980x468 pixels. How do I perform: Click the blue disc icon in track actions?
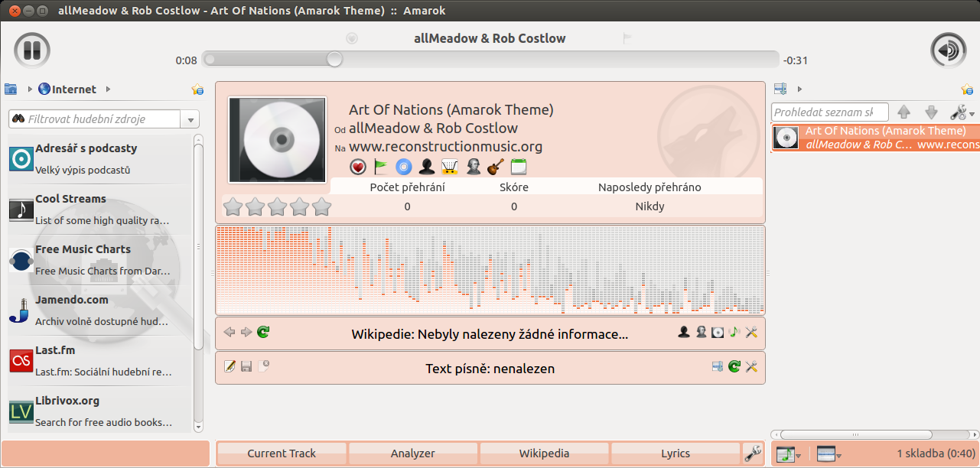point(404,166)
